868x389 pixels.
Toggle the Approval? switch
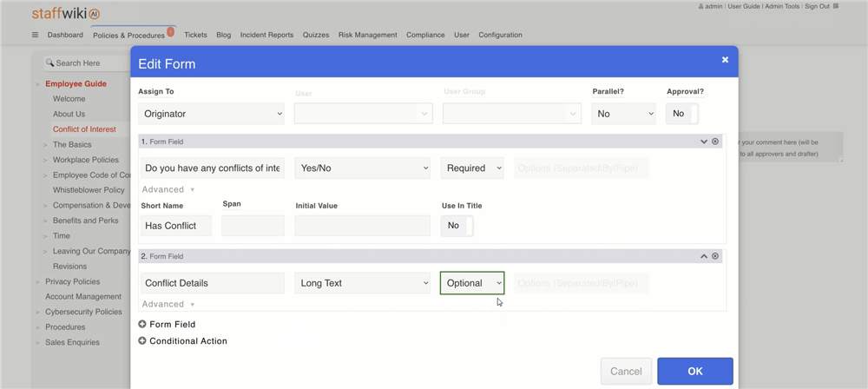[681, 114]
